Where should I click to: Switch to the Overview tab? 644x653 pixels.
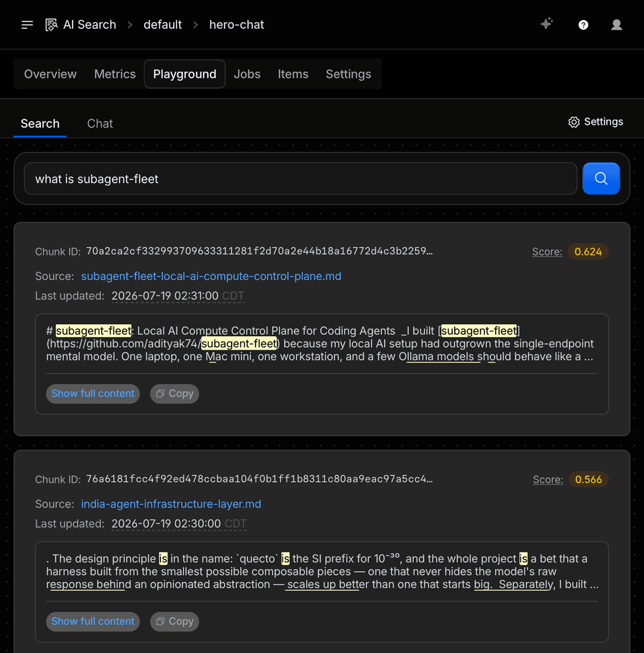(50, 74)
